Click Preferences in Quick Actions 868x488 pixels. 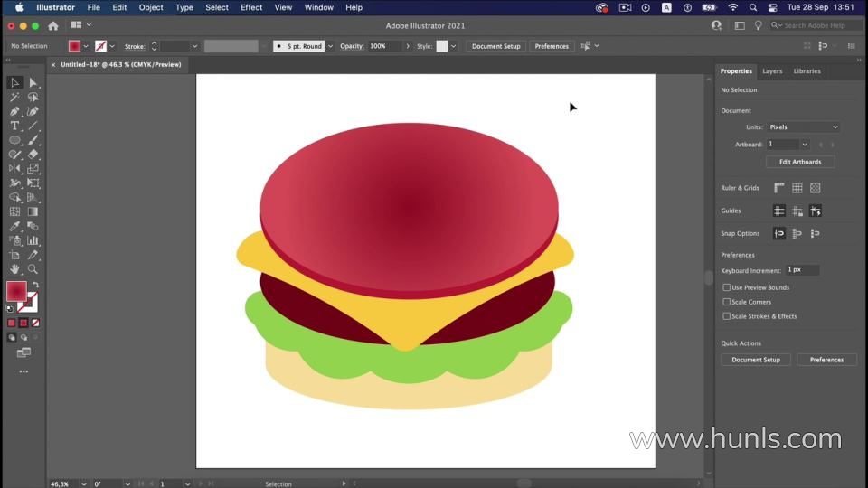pos(826,360)
